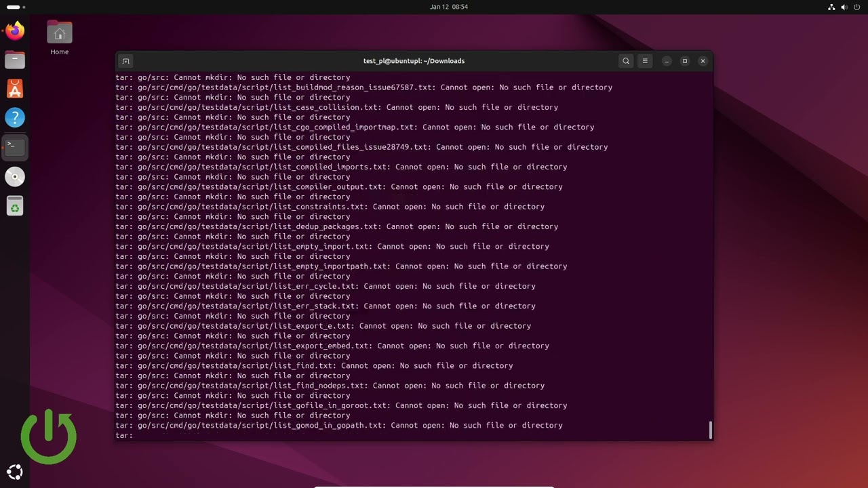Open terminal hamburger menu

[x=645, y=61]
